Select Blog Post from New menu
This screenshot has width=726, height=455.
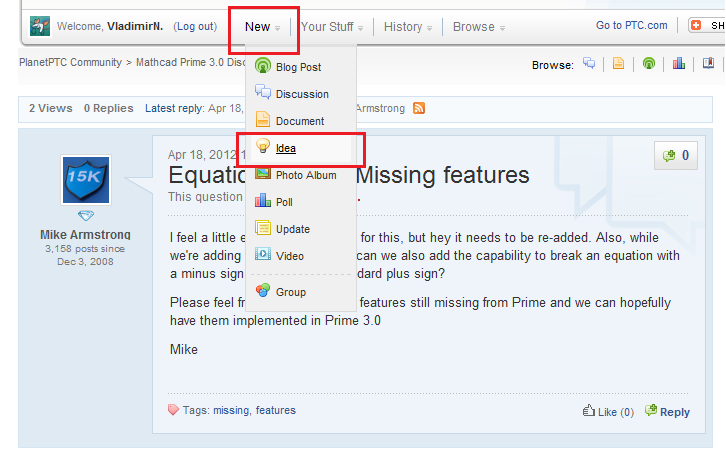click(x=300, y=67)
